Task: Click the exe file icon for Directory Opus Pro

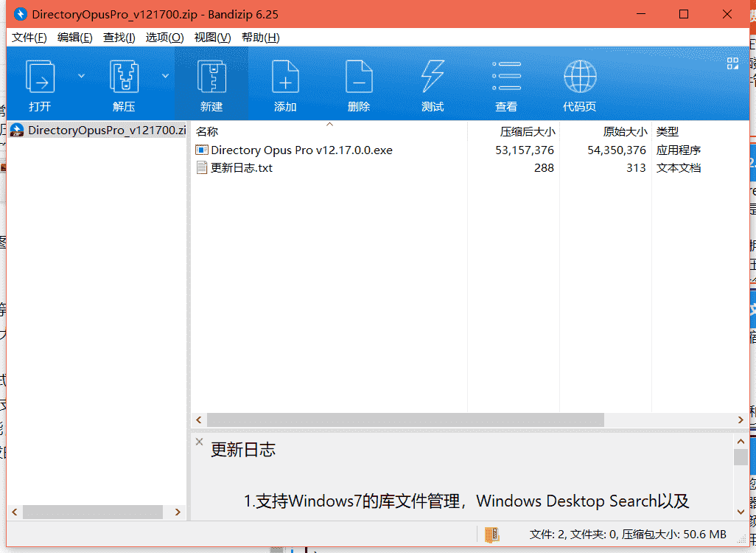Action: click(202, 150)
